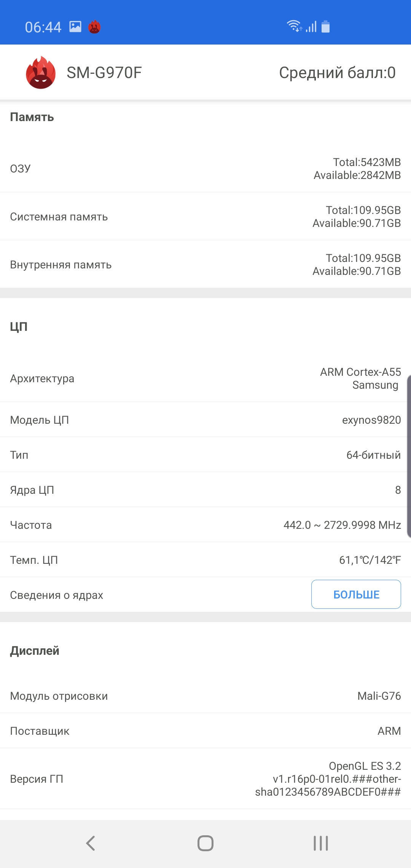Tap the Модель ЦП exynos9820 row
Image resolution: width=411 pixels, height=868 pixels.
coord(205,420)
